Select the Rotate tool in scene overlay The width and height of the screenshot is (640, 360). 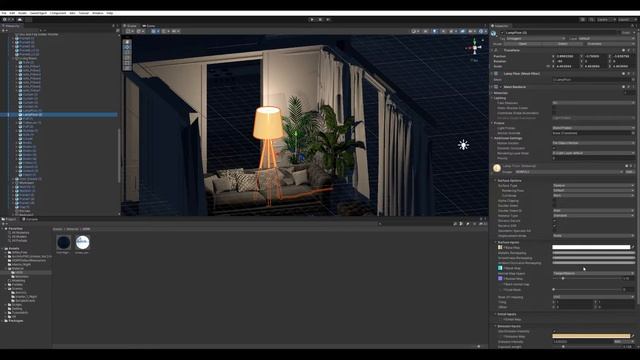[127, 53]
